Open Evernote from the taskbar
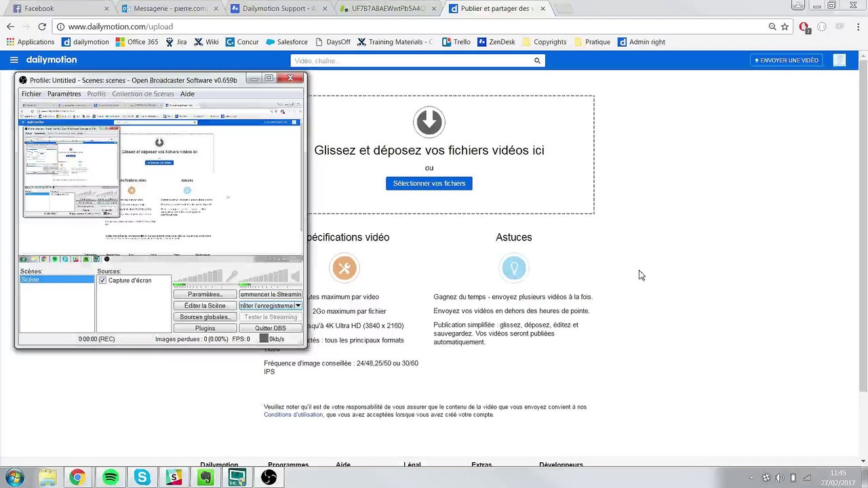The height and width of the screenshot is (488, 868). pos(205,478)
